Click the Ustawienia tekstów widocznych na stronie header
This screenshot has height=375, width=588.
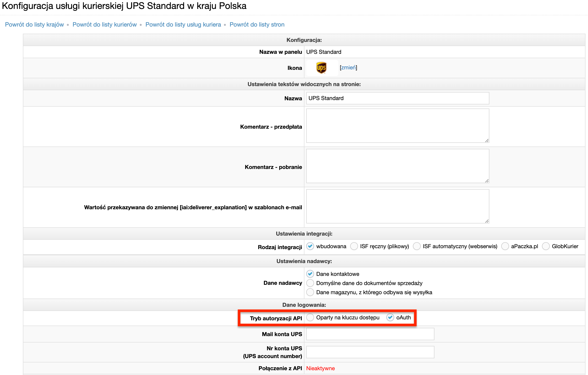304,84
